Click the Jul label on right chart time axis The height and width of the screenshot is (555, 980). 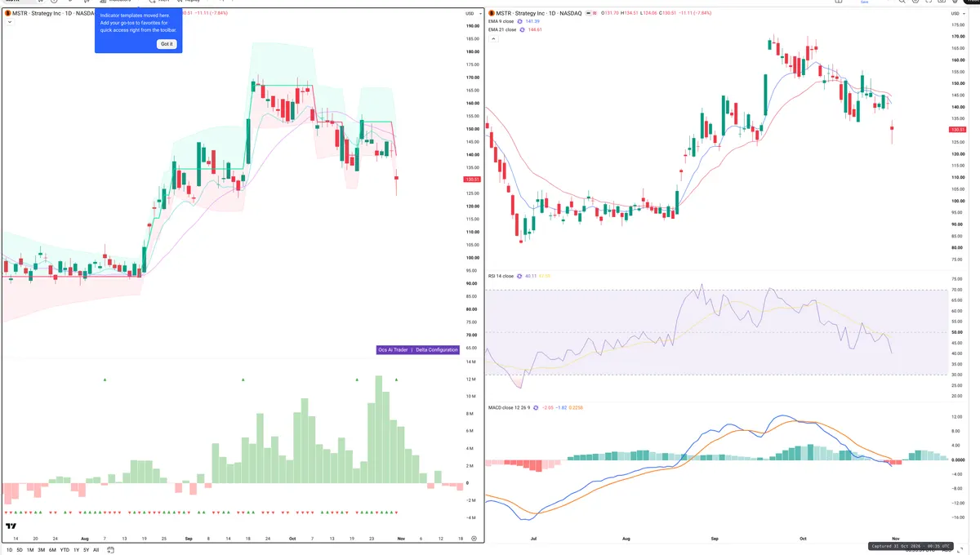(x=534, y=539)
